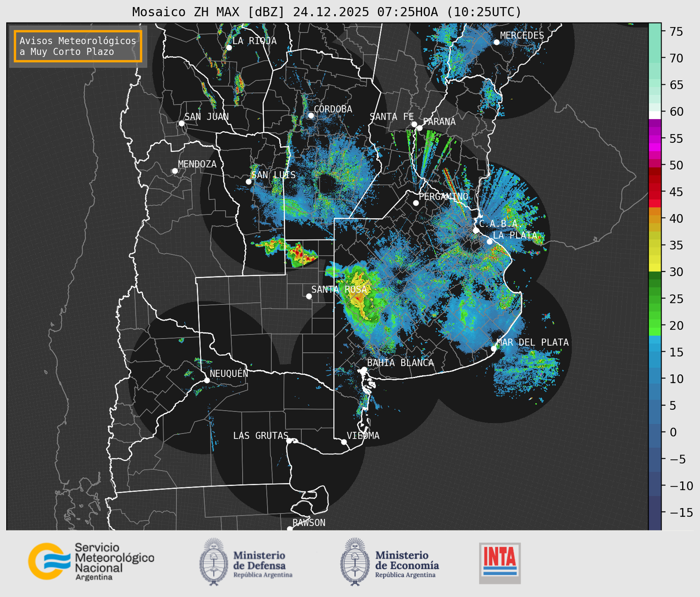The height and width of the screenshot is (597, 700).
Task: Click the San Luis city marker dot
Action: coord(249,182)
